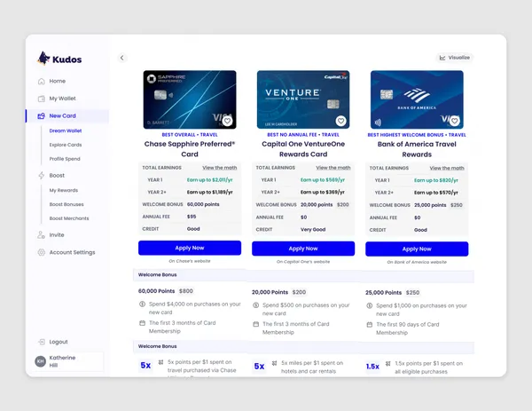Select New Card in sidebar

click(67, 115)
